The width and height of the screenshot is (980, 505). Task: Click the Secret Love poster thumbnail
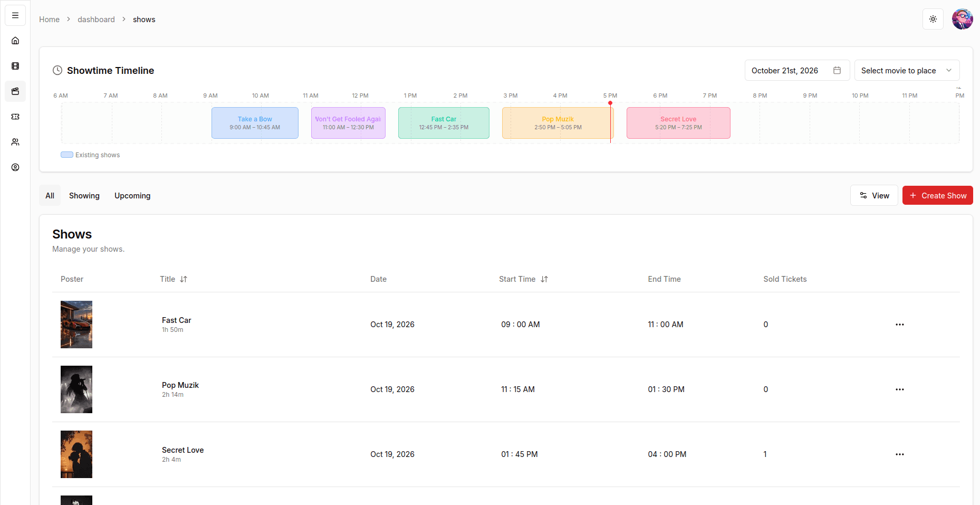(76, 454)
